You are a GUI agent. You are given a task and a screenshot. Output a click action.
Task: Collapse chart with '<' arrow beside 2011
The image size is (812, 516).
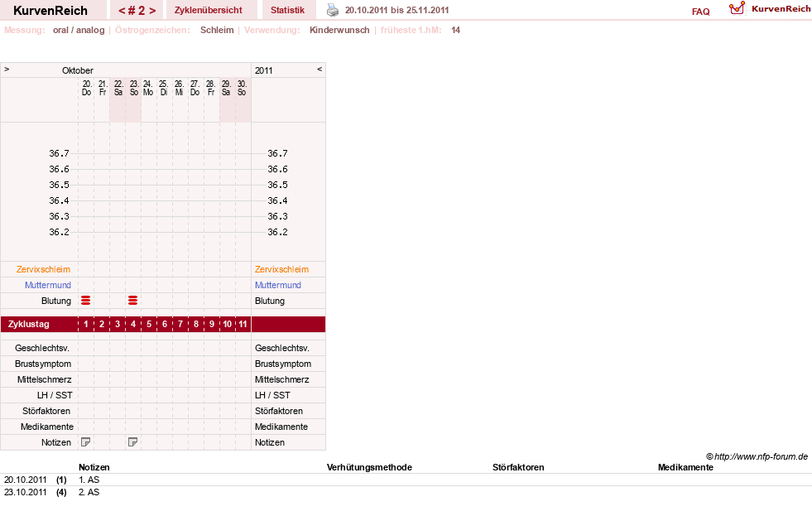tap(320, 69)
